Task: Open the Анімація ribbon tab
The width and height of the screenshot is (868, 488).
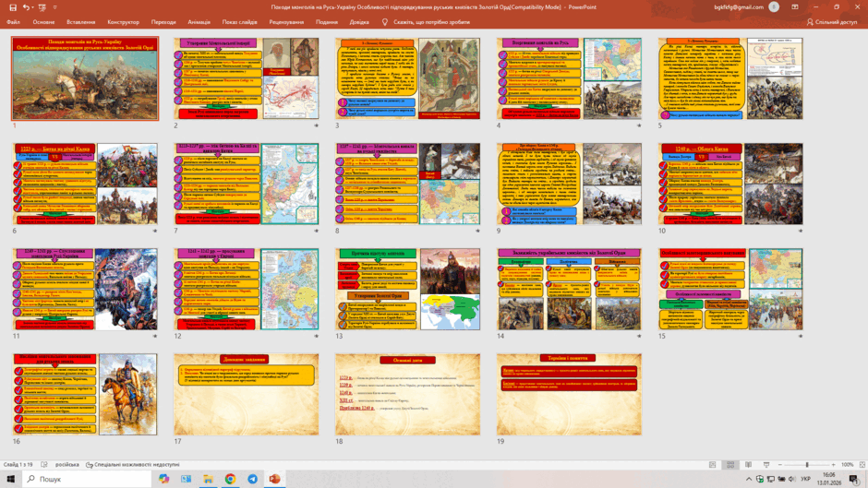Action: [x=199, y=22]
